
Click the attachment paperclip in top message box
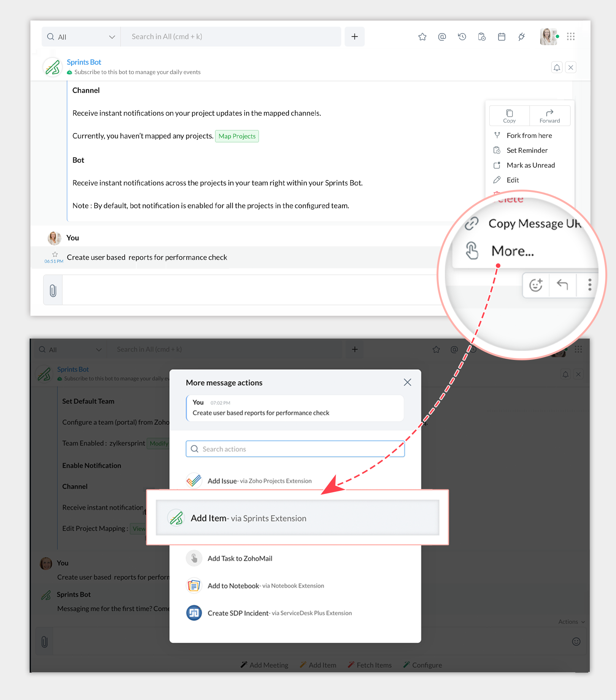point(53,290)
